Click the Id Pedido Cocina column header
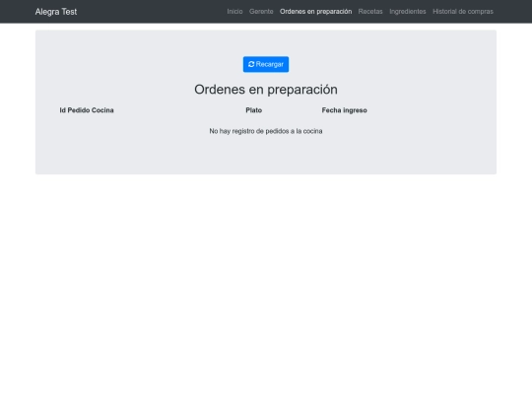 tap(87, 110)
